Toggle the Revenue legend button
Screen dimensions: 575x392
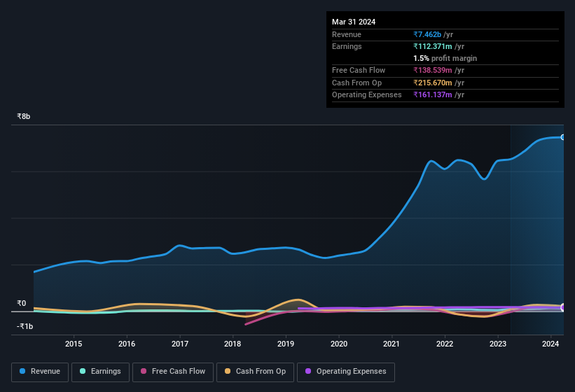40,372
